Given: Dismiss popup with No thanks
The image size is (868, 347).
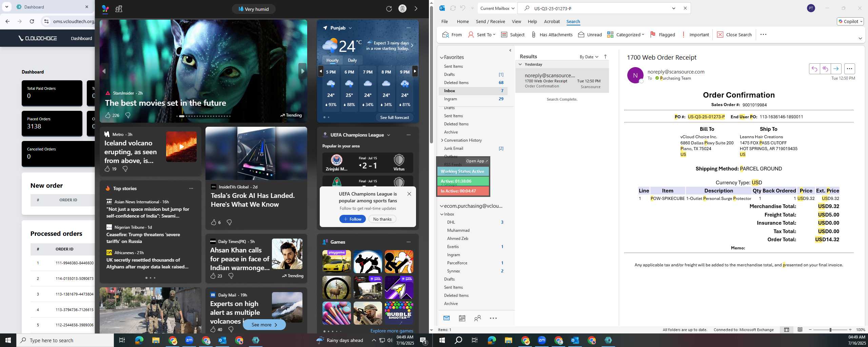Looking at the screenshot, I should (x=382, y=219).
